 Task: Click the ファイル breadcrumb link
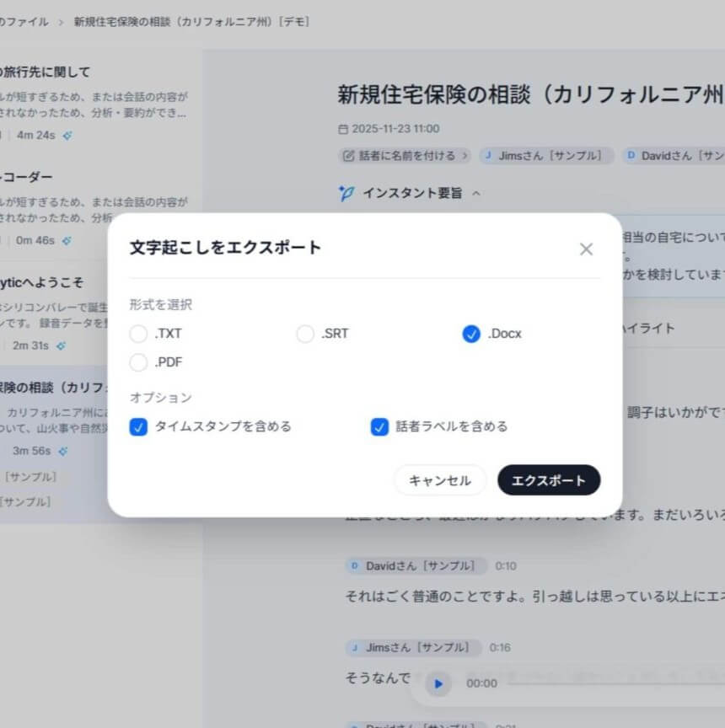24,22
